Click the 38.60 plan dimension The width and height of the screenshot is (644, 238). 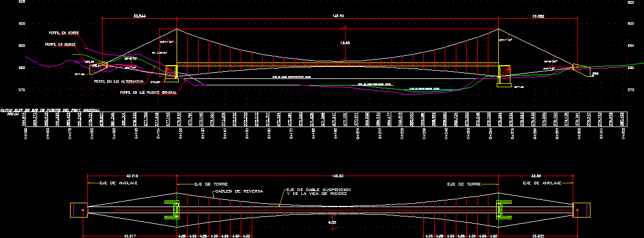point(536,176)
